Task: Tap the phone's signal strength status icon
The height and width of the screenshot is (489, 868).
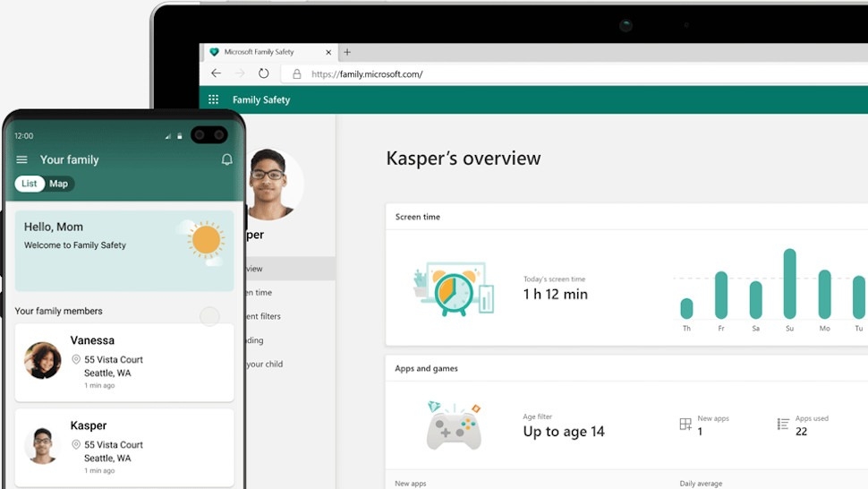Action: click(x=167, y=135)
